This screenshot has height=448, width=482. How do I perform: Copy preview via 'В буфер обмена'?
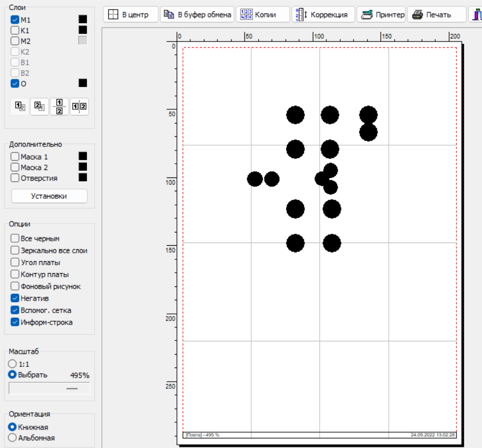tap(197, 15)
